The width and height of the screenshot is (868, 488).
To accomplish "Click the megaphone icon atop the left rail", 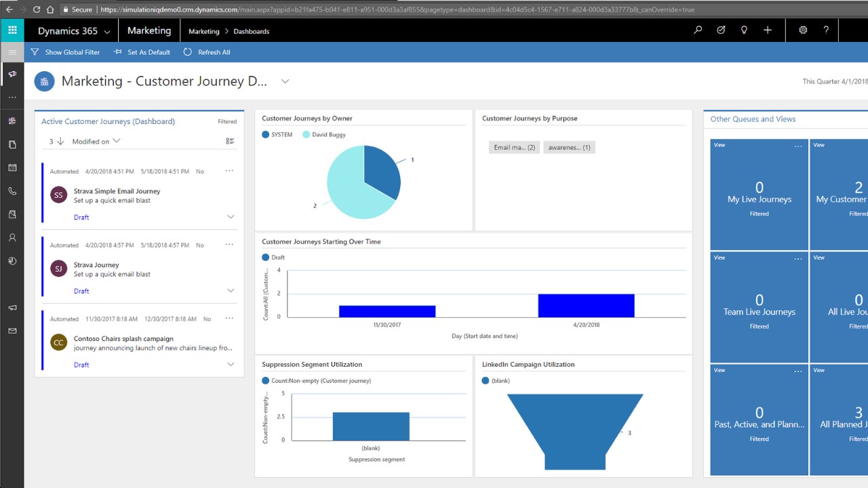I will click(12, 74).
